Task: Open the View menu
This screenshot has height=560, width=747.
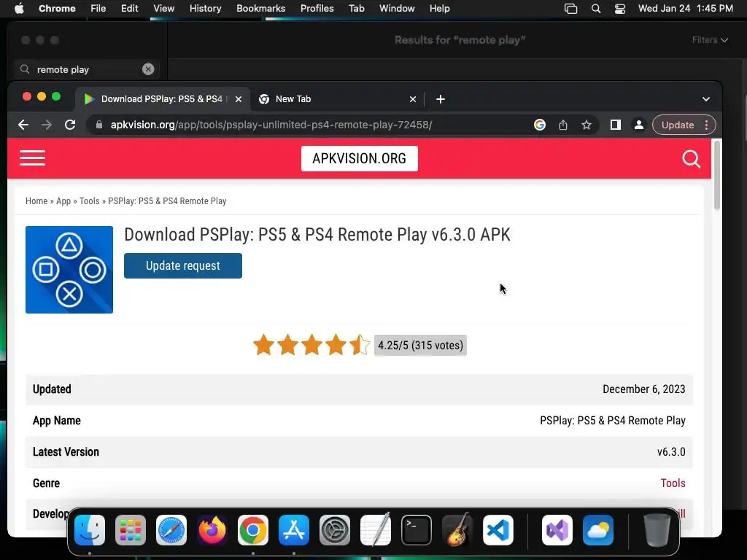Action: pyautogui.click(x=164, y=9)
